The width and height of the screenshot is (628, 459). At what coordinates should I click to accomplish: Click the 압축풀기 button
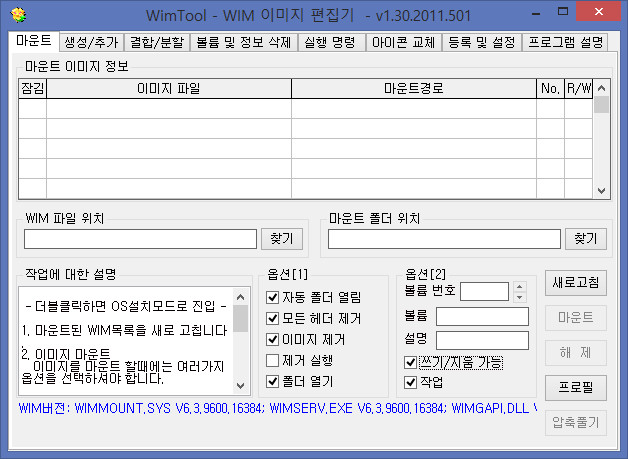576,423
